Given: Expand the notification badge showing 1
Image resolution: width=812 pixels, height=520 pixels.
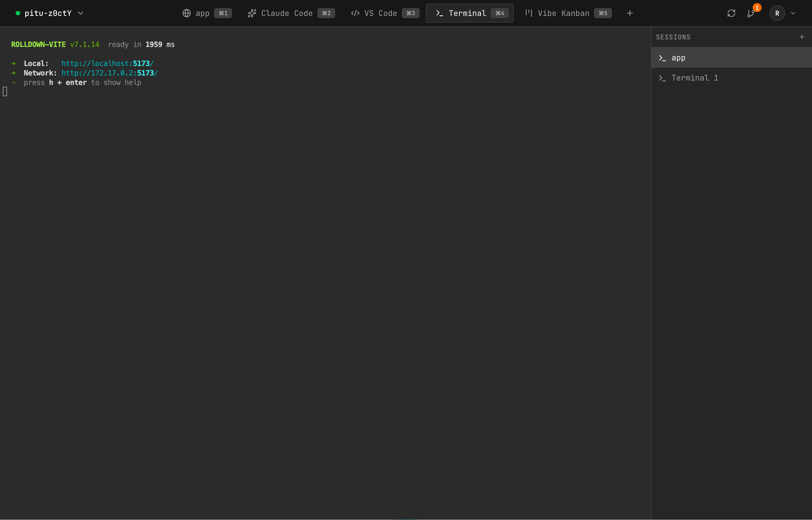Looking at the screenshot, I should (757, 7).
